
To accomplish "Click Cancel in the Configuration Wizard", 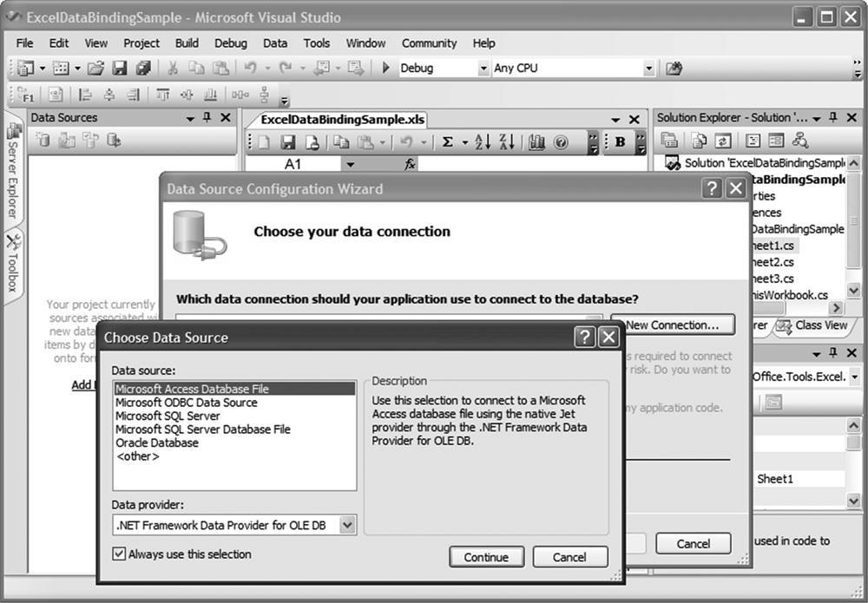I will coord(693,544).
